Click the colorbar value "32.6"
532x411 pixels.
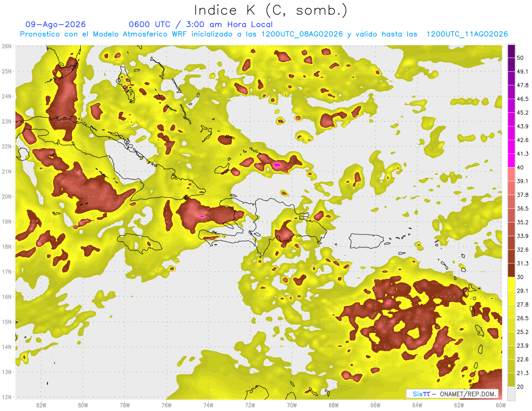click(x=523, y=250)
